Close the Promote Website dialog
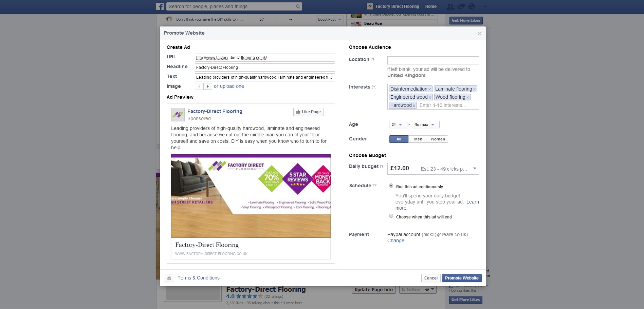This screenshot has width=644, height=309. tap(479, 34)
